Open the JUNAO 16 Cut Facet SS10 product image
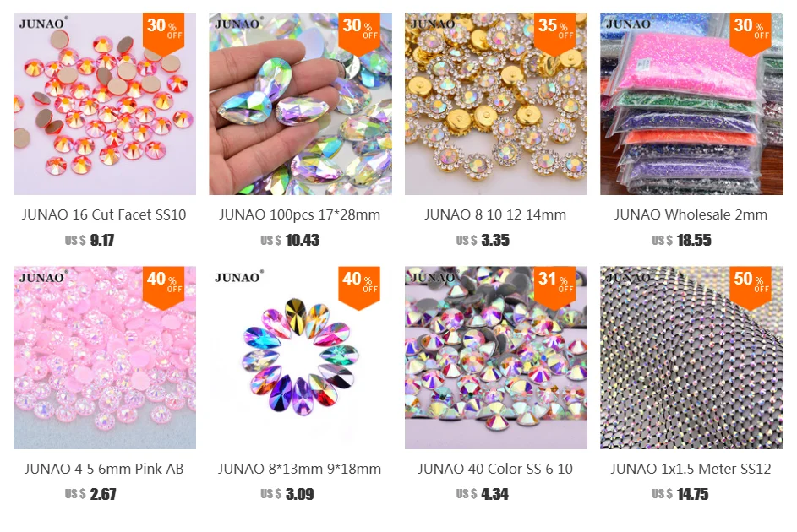This screenshot has width=797, height=532. click(105, 104)
